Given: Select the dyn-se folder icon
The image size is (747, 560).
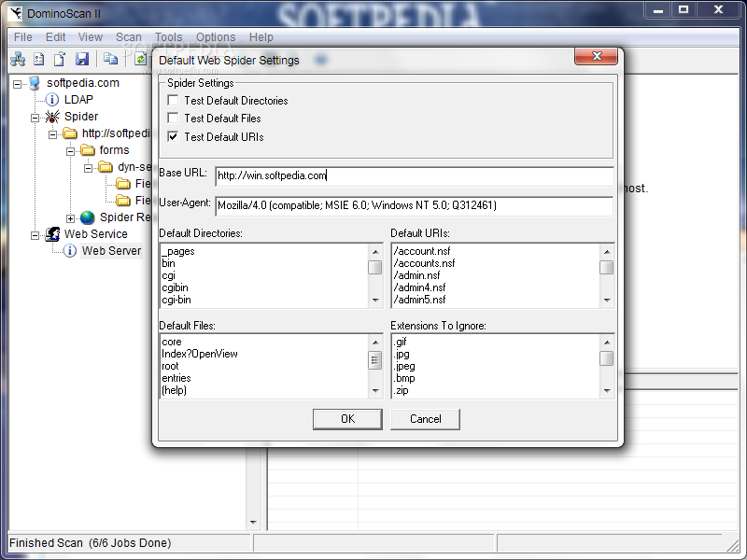Looking at the screenshot, I should click(106, 167).
